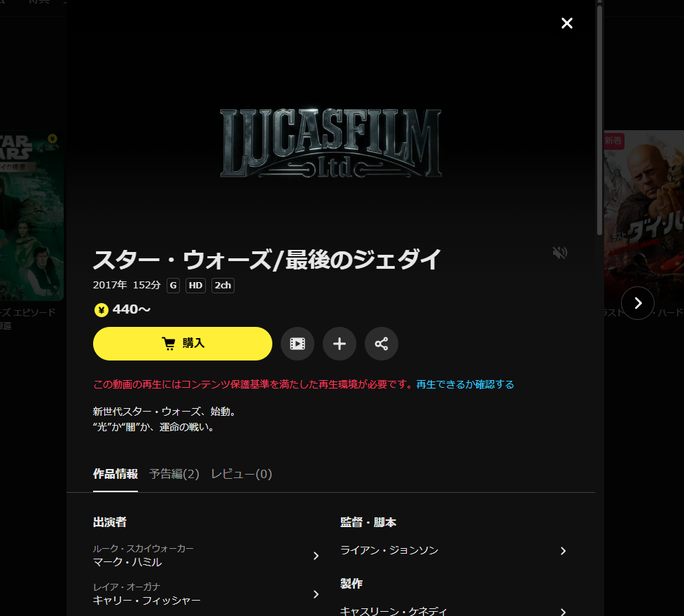Click the title スター・ウォーズ/最後のジェダイ
This screenshot has height=616, width=684.
click(267, 260)
